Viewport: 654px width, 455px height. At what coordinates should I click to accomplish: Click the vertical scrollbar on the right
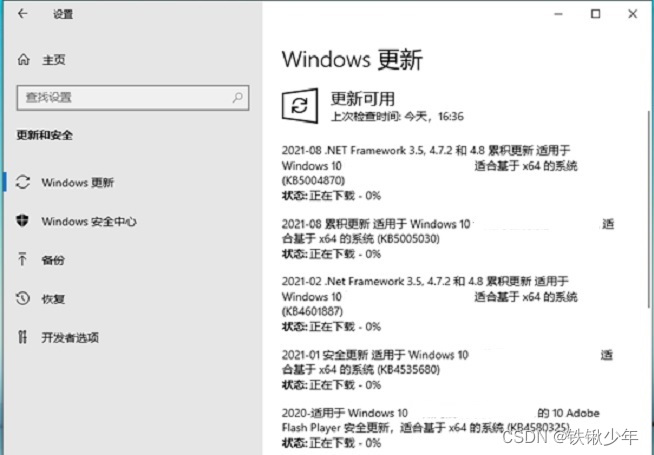coord(649,209)
